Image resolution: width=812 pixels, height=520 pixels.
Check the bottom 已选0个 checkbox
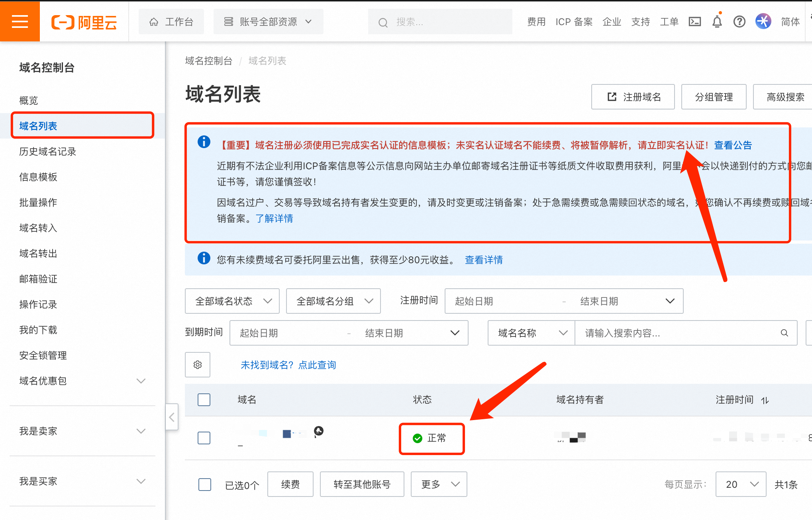(x=205, y=485)
